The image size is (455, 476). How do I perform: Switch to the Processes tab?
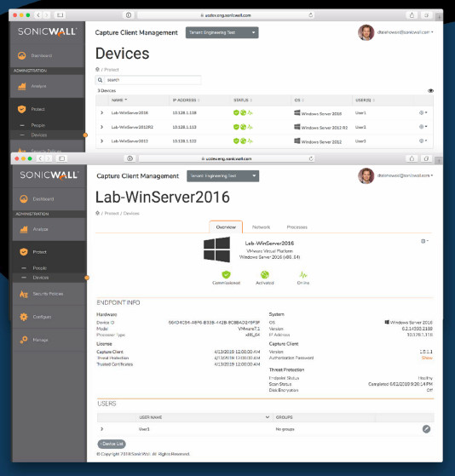297,227
